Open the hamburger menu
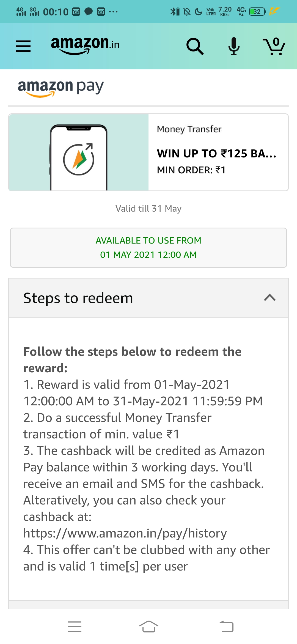The image size is (297, 644). [x=23, y=46]
